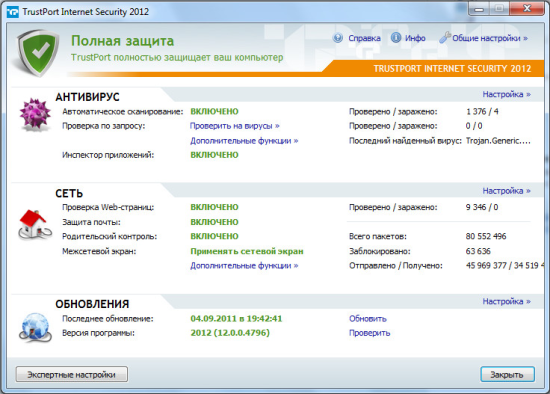
Task: Click the orange TRUSTPORT INTERNET SECURITY 2012 banner
Action: point(452,68)
